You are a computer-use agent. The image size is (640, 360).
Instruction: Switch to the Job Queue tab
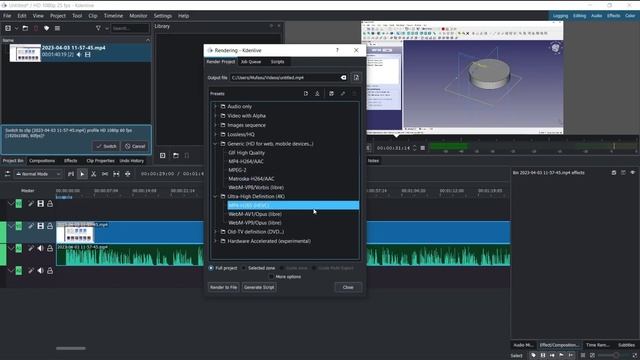click(x=251, y=62)
